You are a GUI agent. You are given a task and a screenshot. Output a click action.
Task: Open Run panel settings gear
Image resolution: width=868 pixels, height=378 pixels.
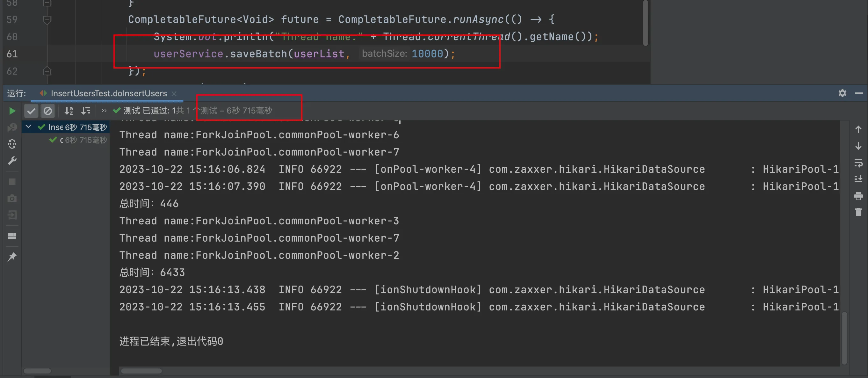[x=842, y=93]
